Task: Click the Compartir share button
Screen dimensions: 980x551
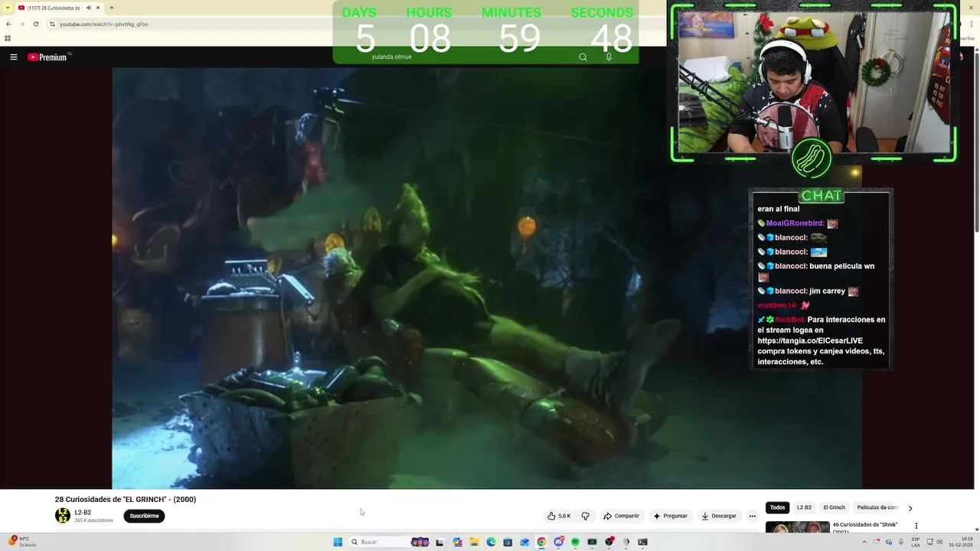Action: 621,516
